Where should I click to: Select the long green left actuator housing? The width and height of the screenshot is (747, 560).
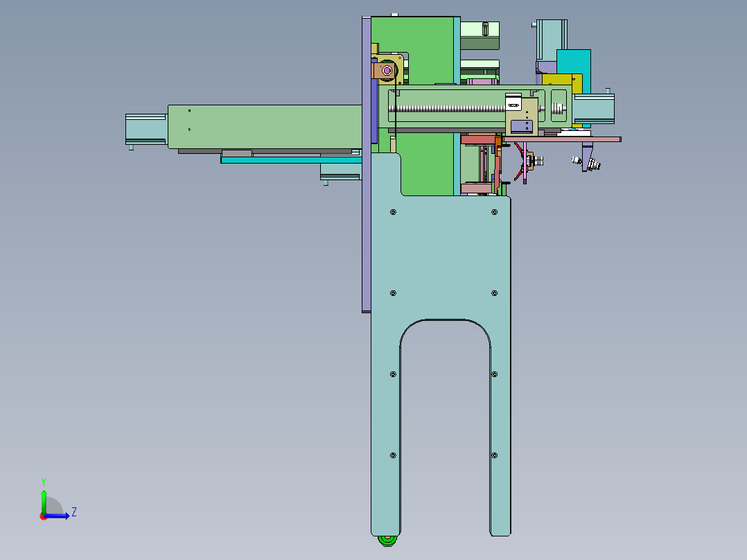pyautogui.click(x=265, y=127)
